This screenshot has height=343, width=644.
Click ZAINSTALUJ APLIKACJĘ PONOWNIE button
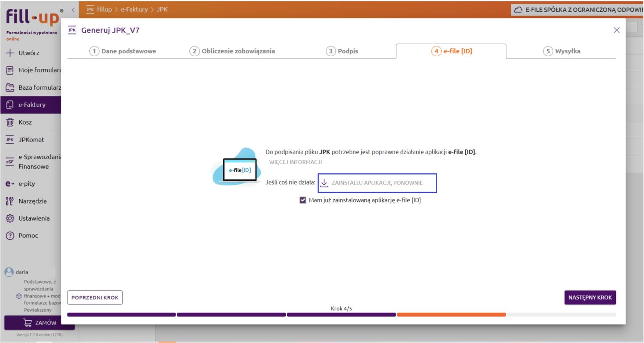click(x=377, y=183)
